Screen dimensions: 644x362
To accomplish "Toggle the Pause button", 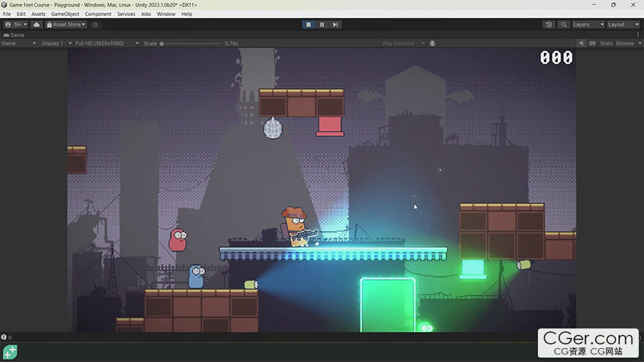I will (322, 24).
